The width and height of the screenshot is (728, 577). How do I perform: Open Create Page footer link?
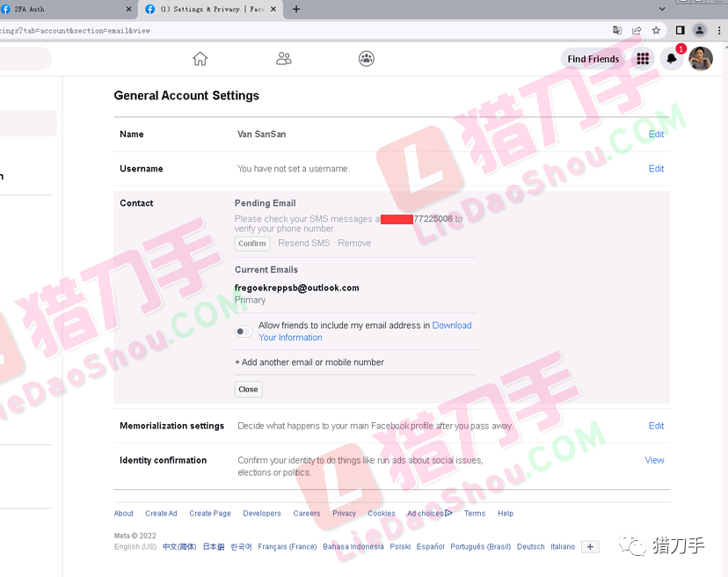point(210,514)
